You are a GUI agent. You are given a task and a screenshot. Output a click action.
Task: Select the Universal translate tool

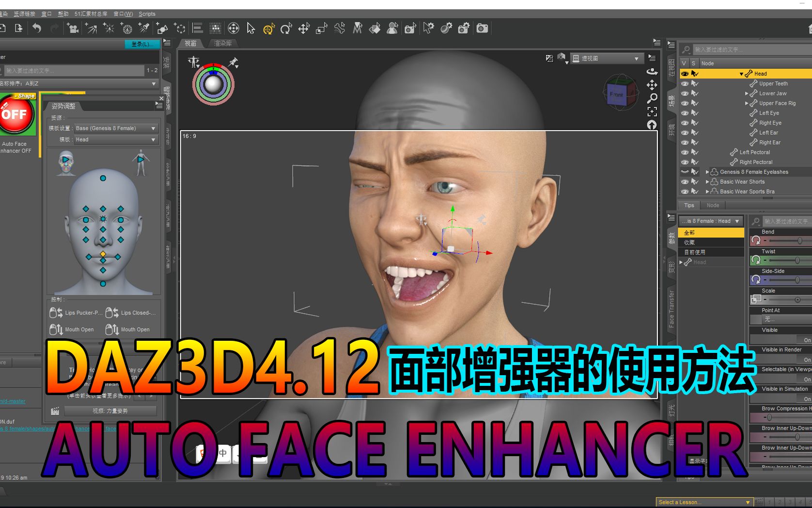[268, 29]
